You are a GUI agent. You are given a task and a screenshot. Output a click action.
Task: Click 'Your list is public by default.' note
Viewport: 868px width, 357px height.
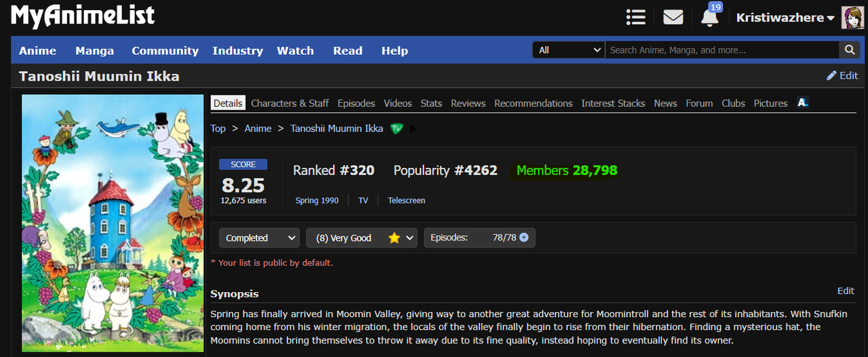pos(272,262)
